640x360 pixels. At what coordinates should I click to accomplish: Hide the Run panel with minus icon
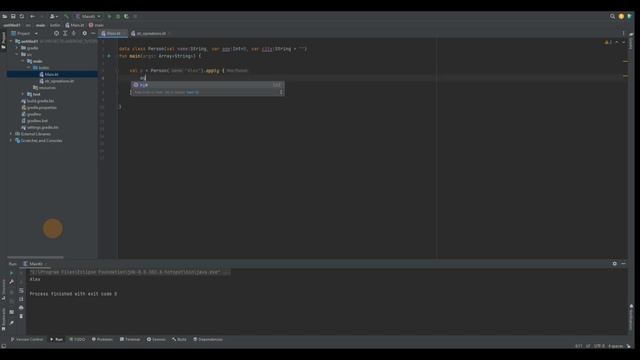(x=623, y=264)
